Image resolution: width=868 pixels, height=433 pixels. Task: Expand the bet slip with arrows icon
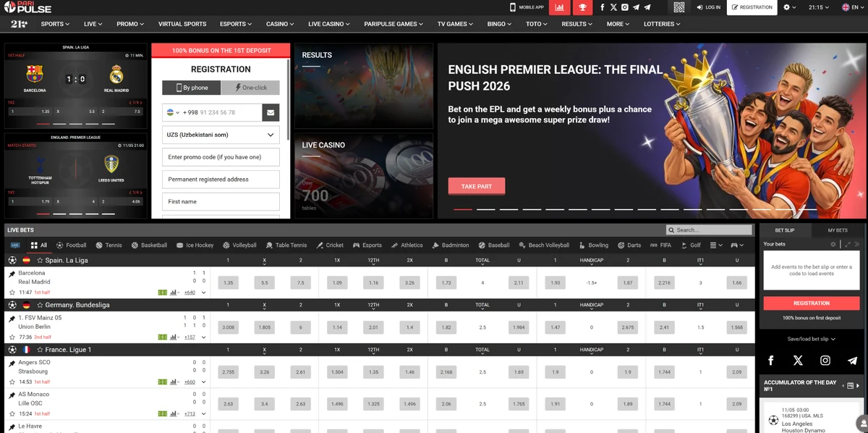[x=848, y=245]
